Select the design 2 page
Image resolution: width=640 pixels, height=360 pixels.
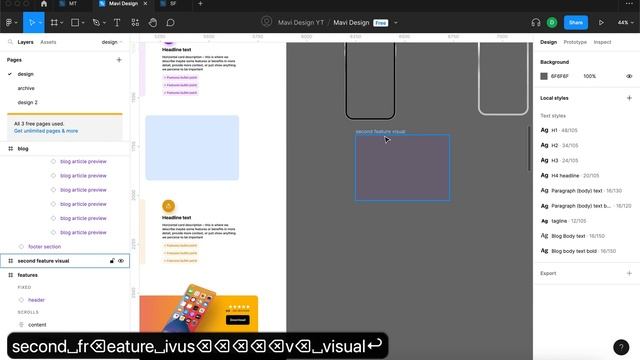(27, 102)
